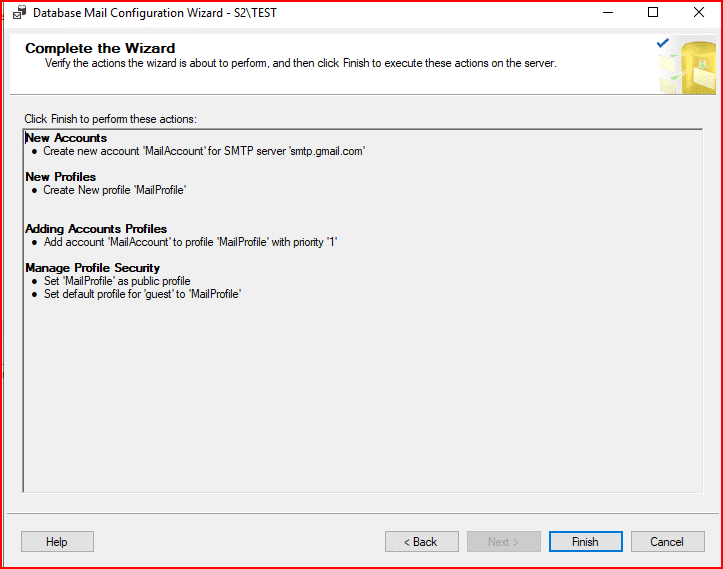Minimize the Database Mail Configuration Wizard window

coord(607,13)
